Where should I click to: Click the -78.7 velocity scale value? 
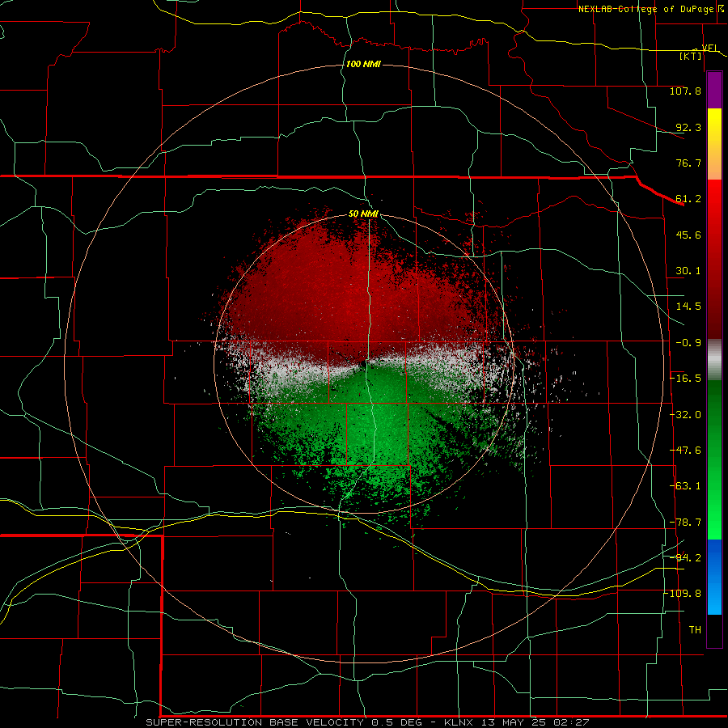point(685,523)
